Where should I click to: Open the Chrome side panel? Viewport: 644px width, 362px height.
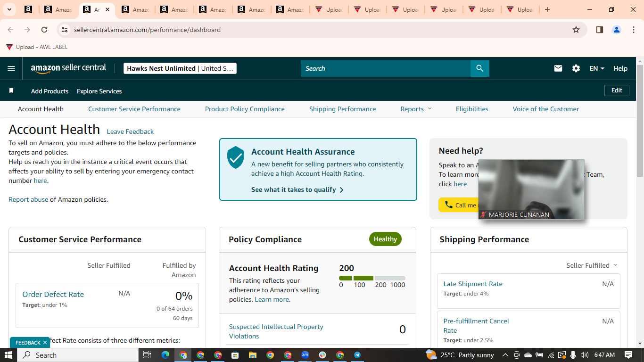point(600,30)
